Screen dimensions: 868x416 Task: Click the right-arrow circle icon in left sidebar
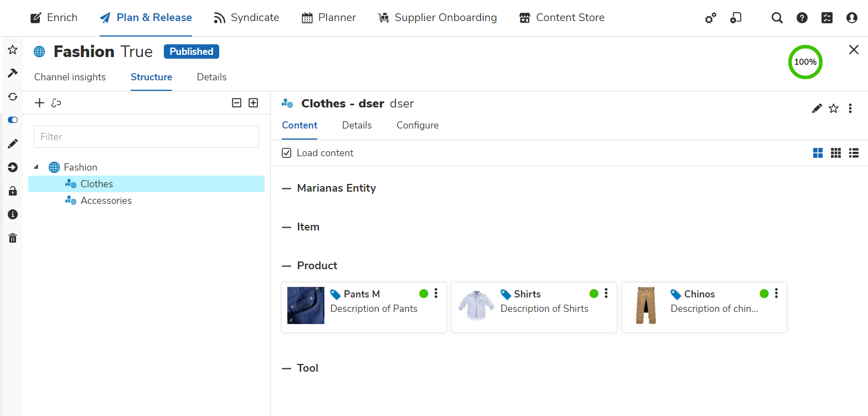click(x=12, y=167)
